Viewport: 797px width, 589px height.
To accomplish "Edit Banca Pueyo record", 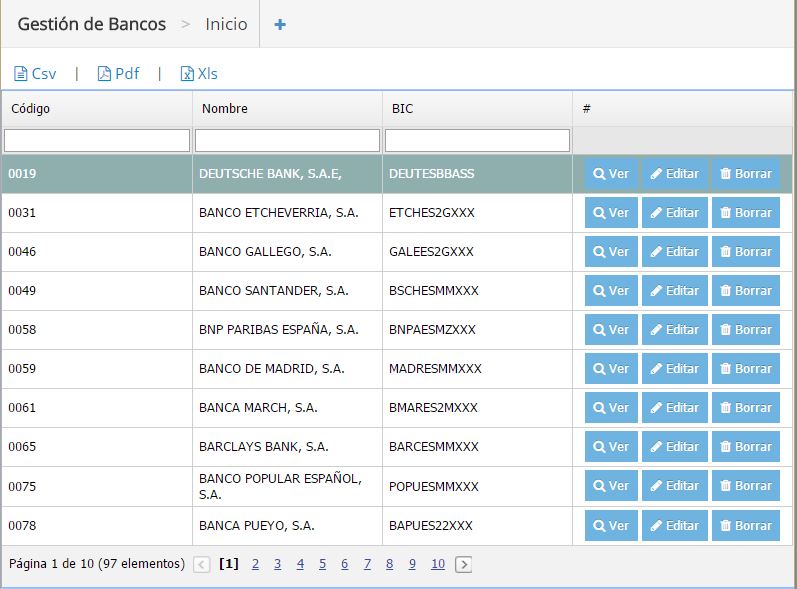I will click(x=675, y=525).
